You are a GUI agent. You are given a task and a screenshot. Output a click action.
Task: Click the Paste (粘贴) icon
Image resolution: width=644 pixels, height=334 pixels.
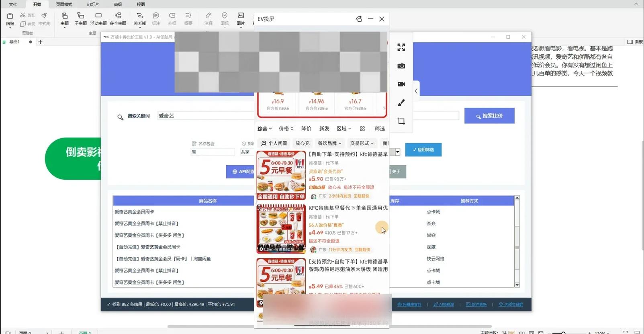tap(10, 16)
